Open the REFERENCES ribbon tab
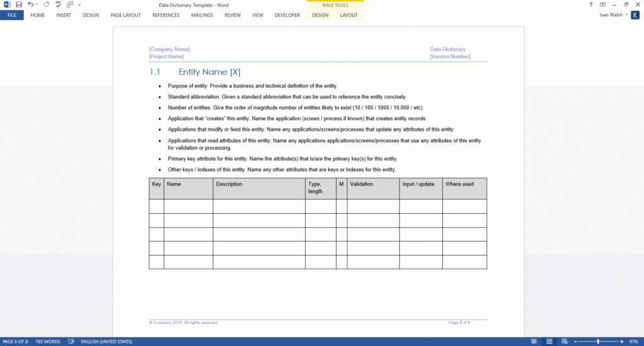 click(x=166, y=15)
